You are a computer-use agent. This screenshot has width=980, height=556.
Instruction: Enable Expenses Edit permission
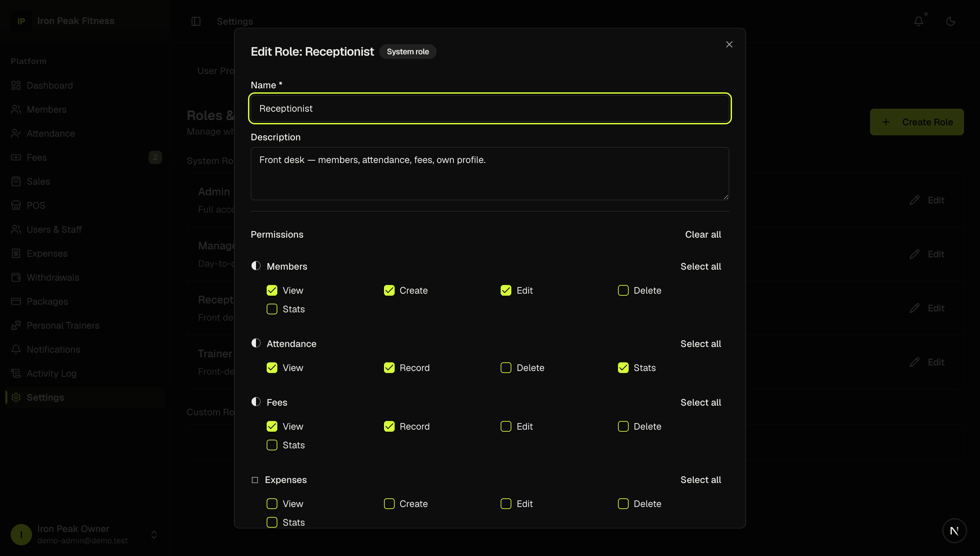[506, 504]
